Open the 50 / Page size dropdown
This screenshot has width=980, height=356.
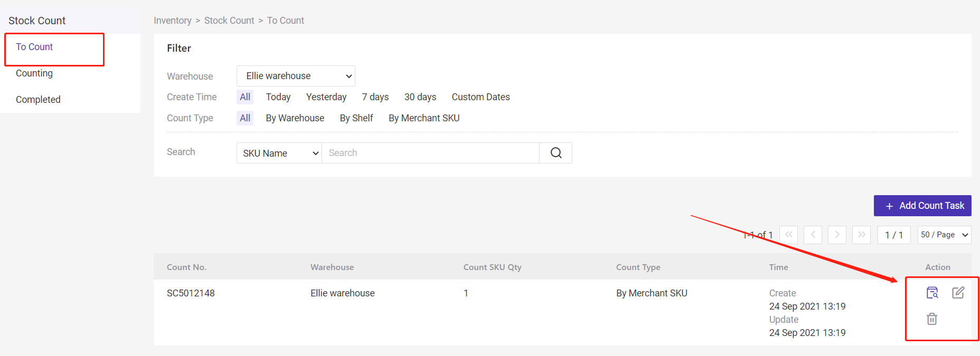945,235
